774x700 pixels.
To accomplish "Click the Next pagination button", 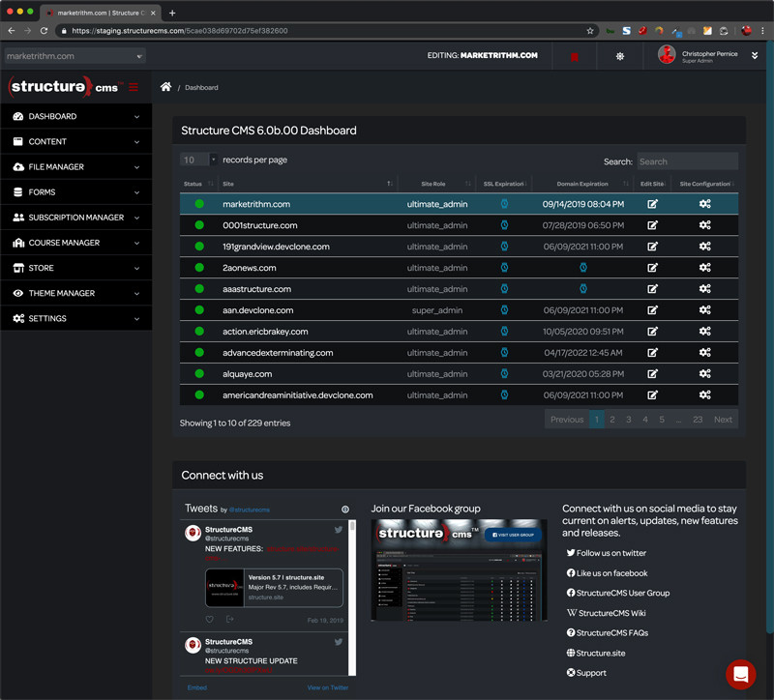I will [x=723, y=420].
